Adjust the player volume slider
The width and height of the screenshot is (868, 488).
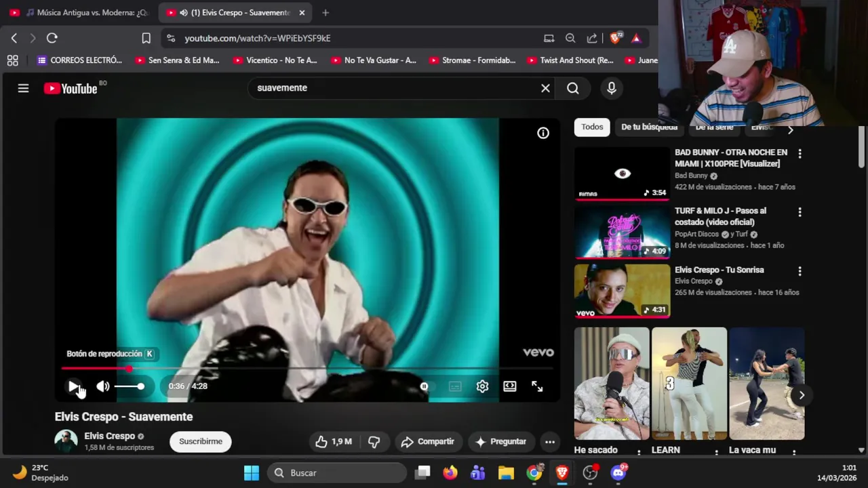click(129, 386)
